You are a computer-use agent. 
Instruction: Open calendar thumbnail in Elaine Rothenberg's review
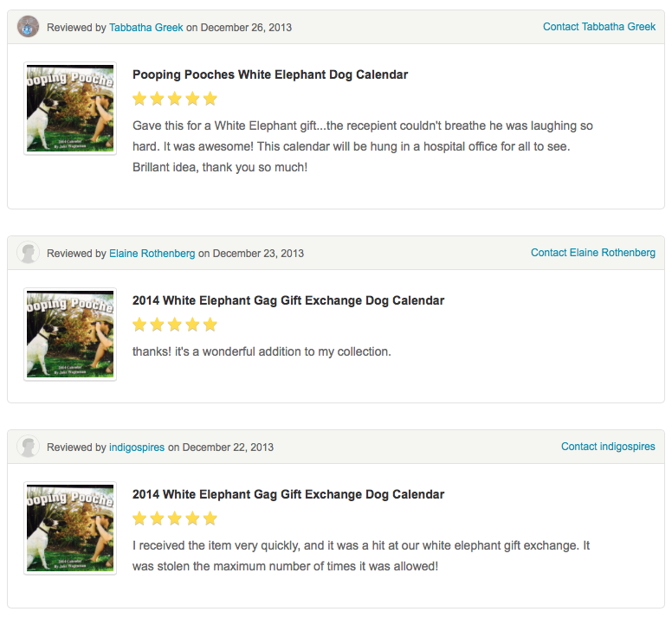[70, 334]
